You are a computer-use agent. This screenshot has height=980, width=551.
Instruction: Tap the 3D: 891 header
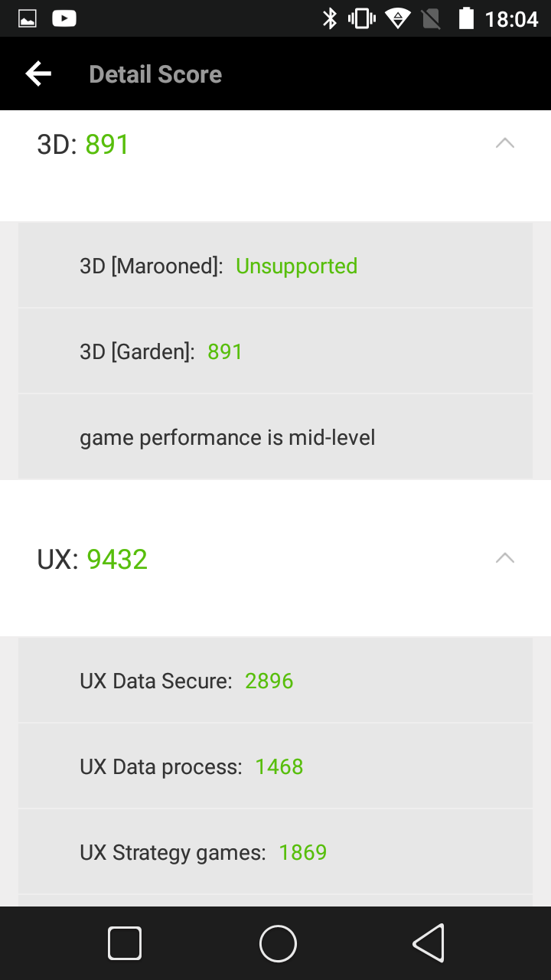83,144
